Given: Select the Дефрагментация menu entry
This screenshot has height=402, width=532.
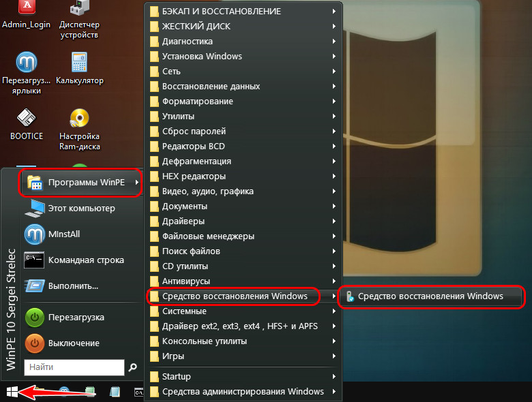Looking at the screenshot, I should (243, 161).
